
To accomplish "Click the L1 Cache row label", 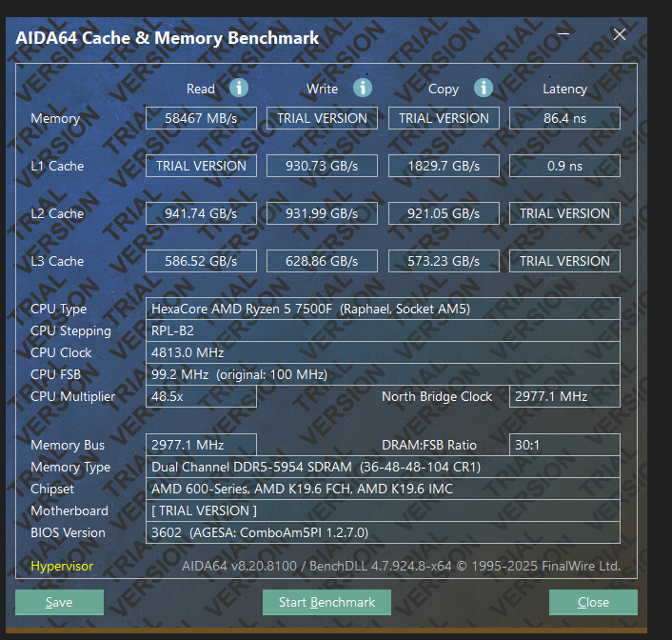I will (x=57, y=166).
